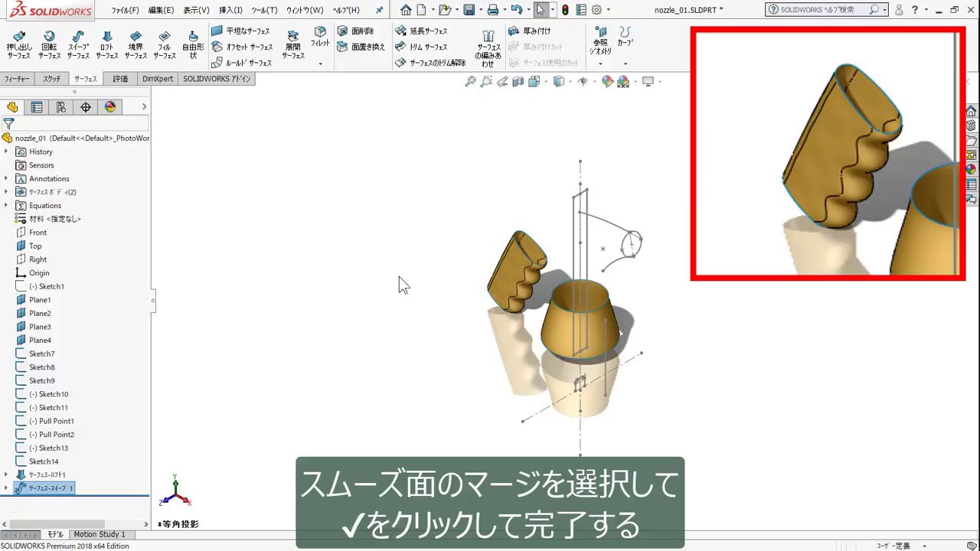This screenshot has width=980, height=551.
Task: Select the 自由形状 (Freeform) tool
Action: pyautogui.click(x=193, y=45)
